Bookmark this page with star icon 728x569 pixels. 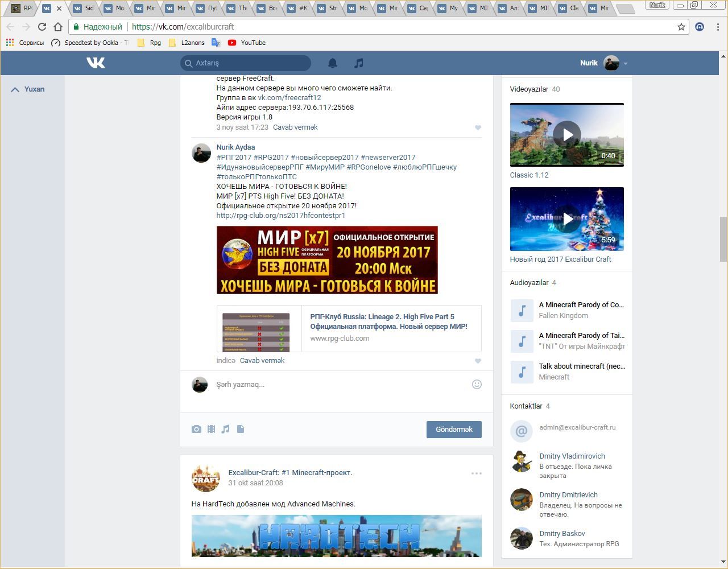click(x=681, y=27)
